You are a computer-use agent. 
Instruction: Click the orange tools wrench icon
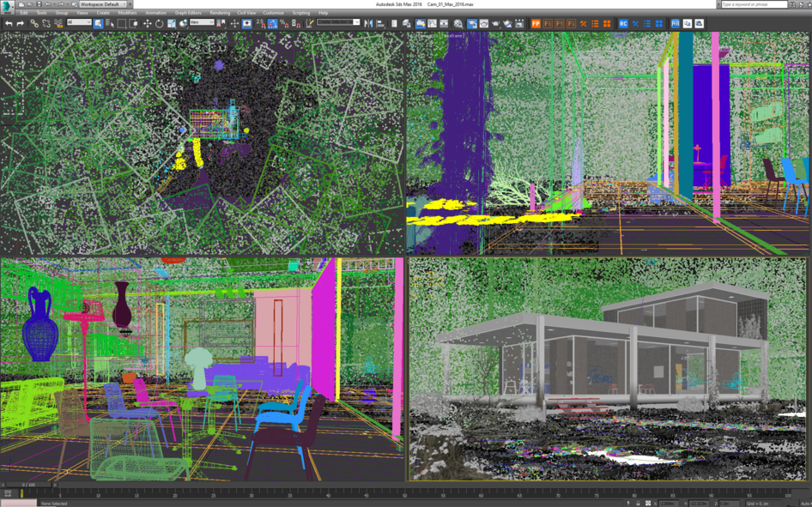click(x=583, y=23)
